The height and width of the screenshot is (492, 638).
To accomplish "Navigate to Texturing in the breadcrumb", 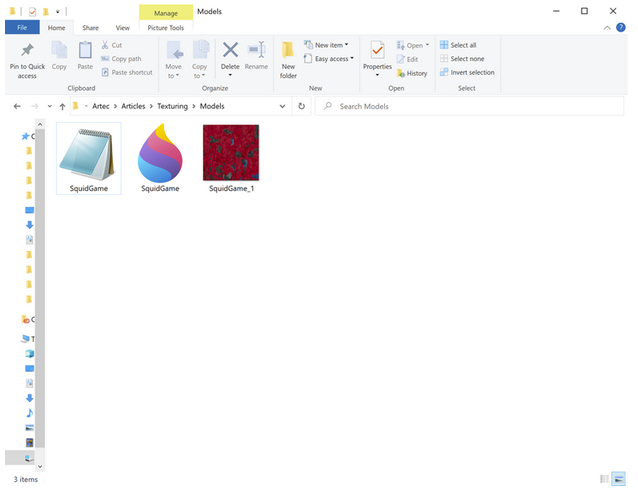I will pyautogui.click(x=173, y=106).
